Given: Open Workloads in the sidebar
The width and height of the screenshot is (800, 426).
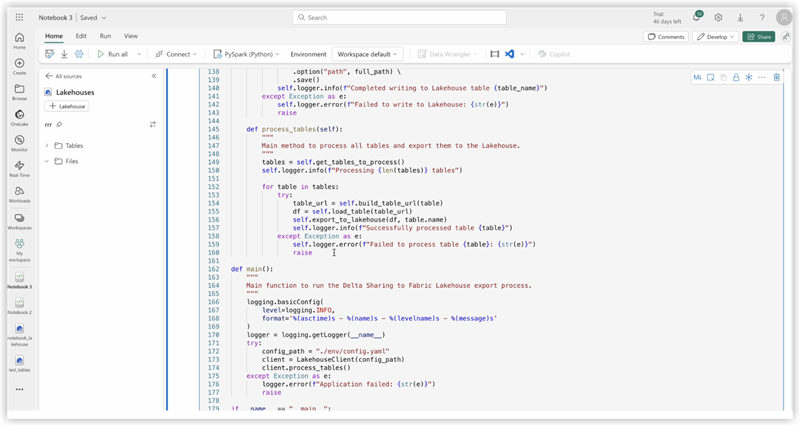Looking at the screenshot, I should [x=19, y=194].
